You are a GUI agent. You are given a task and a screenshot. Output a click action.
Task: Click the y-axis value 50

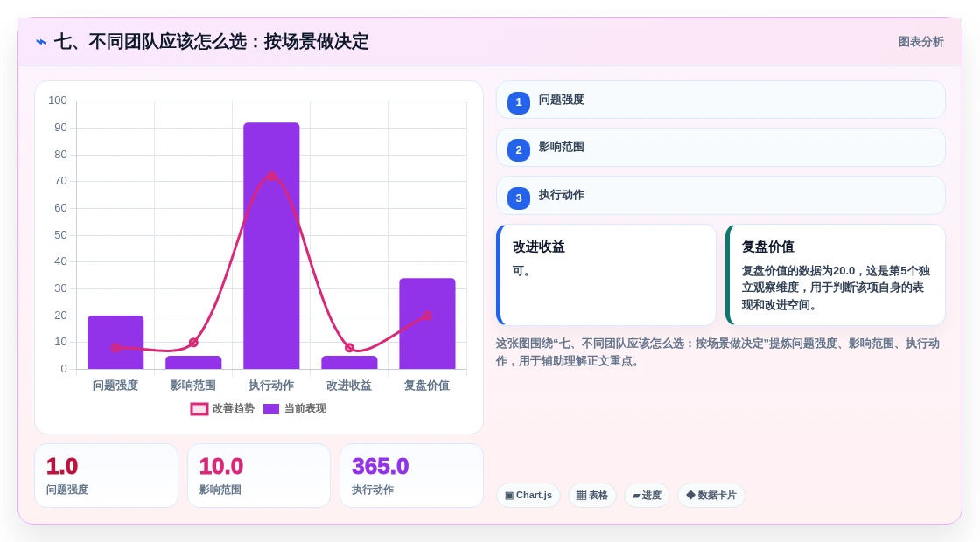click(60, 235)
